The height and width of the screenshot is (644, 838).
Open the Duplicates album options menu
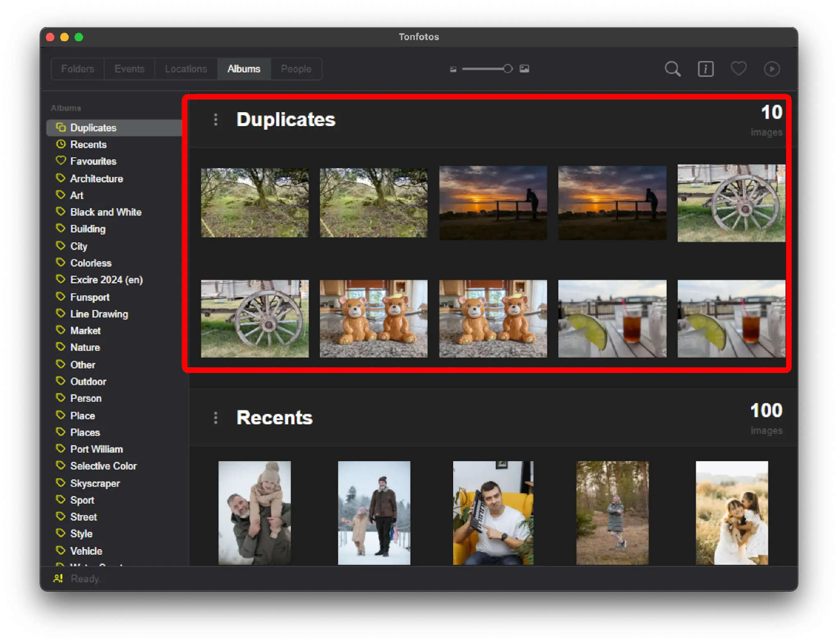pos(216,120)
